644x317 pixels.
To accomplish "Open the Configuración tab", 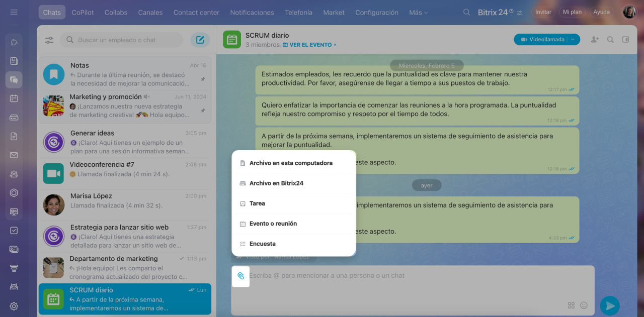I will 377,12.
